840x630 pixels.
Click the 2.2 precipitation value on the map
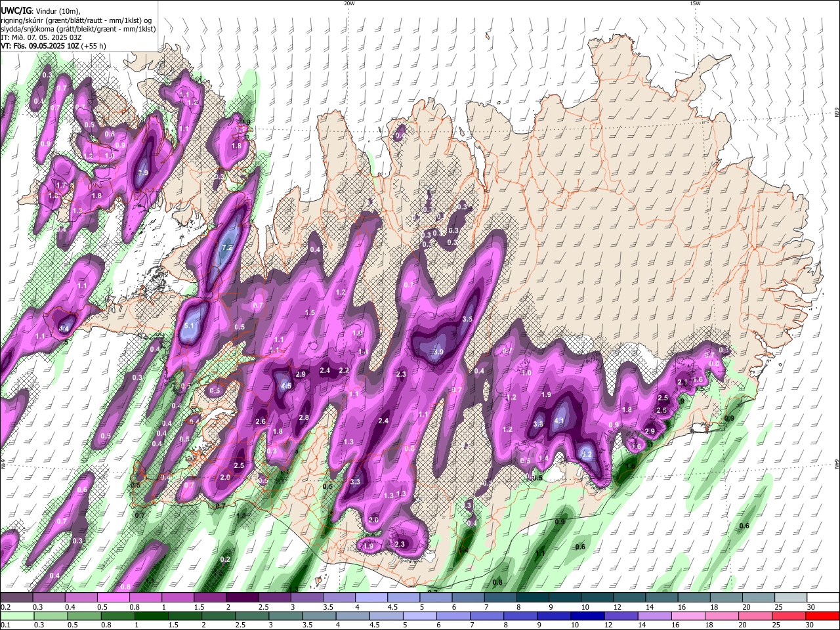click(343, 371)
